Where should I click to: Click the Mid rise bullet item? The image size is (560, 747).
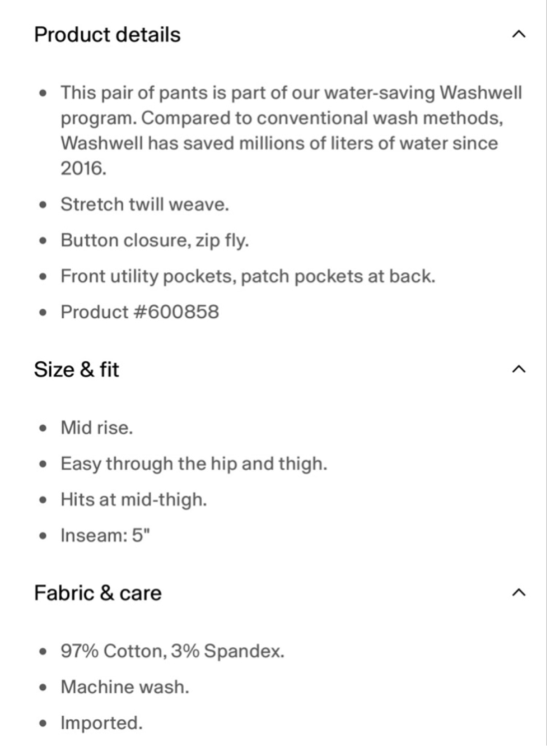[97, 428]
